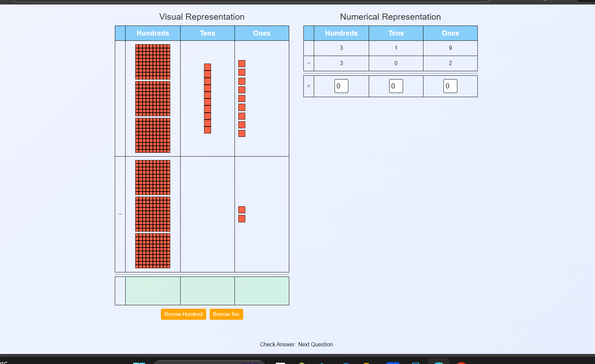The height and width of the screenshot is (364, 595).
Task: Click the last hundred block in subtrahend row
Action: pyautogui.click(x=153, y=251)
